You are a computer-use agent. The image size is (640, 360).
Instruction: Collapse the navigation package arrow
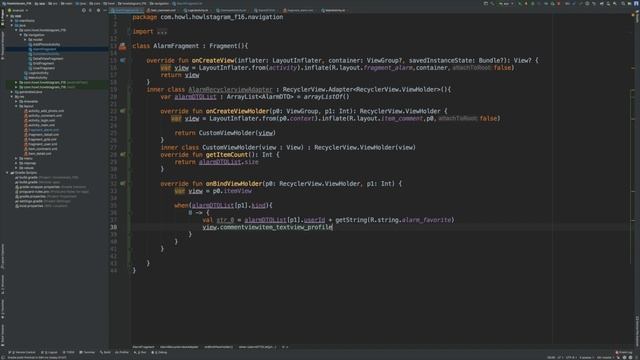[21, 35]
